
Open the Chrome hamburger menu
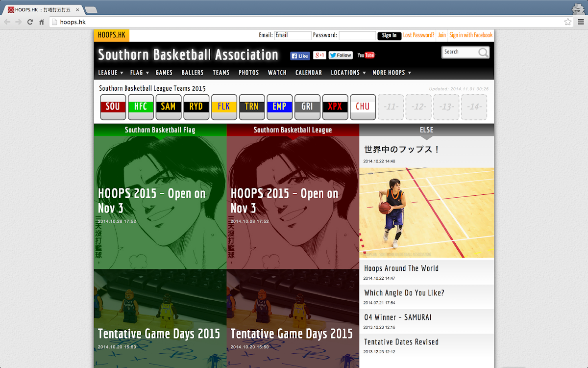(581, 22)
